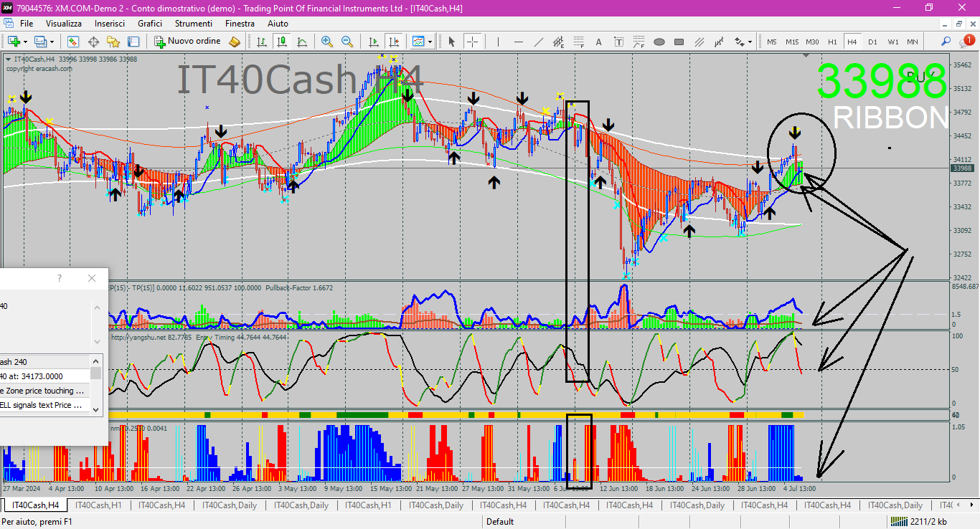Expand the profiles dropdown arrow

52,42
